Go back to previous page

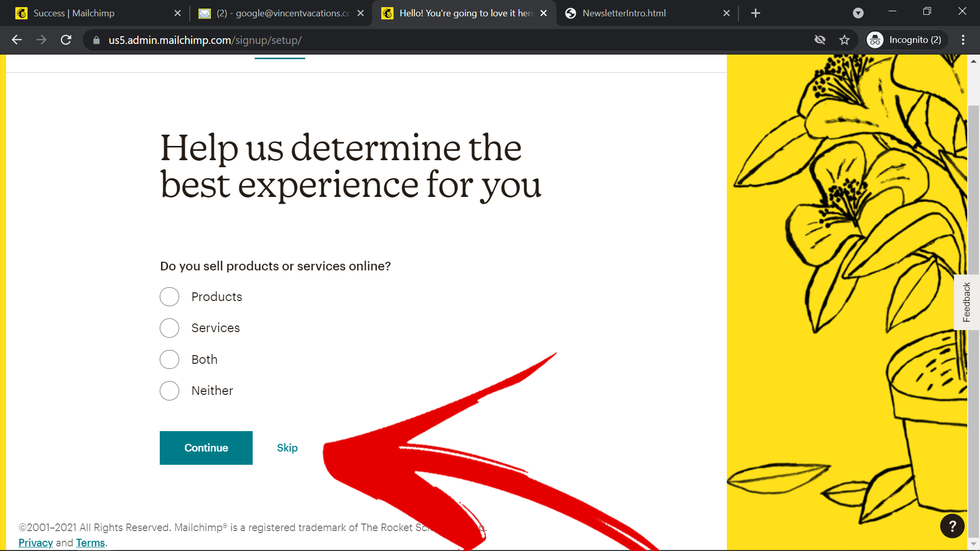coord(17,40)
